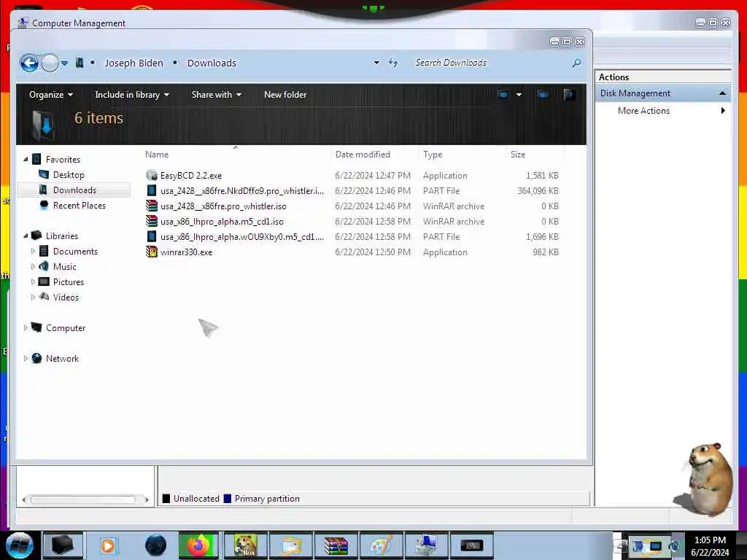Viewport: 747px width, 560px height.
Task: Select the usa_x86_lhpro_alpha.wOU9Xby0 PART file
Action: coord(242,237)
